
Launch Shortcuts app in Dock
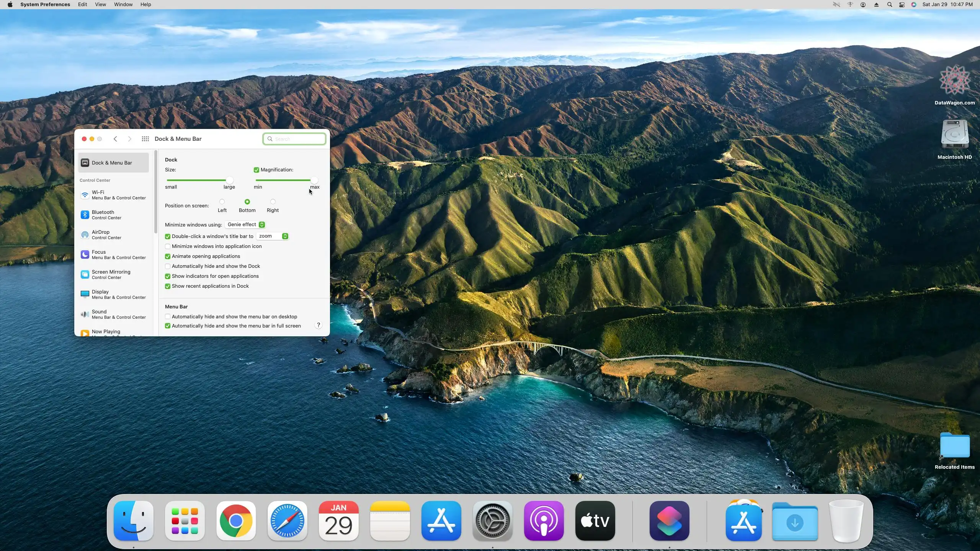[669, 521]
